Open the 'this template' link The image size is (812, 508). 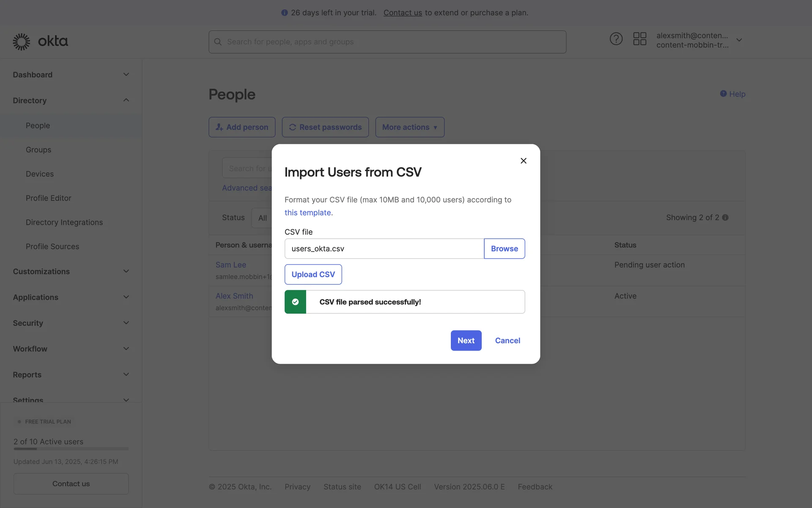tap(307, 213)
